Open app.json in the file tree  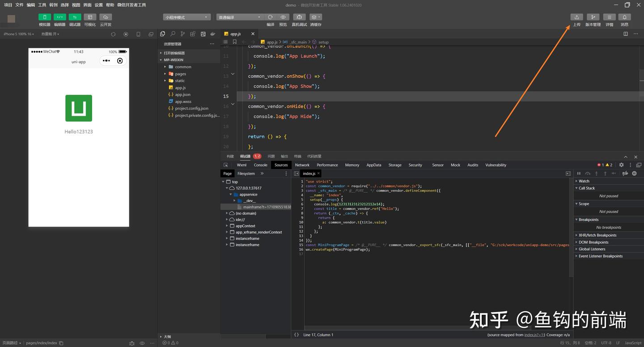pyautogui.click(x=182, y=94)
